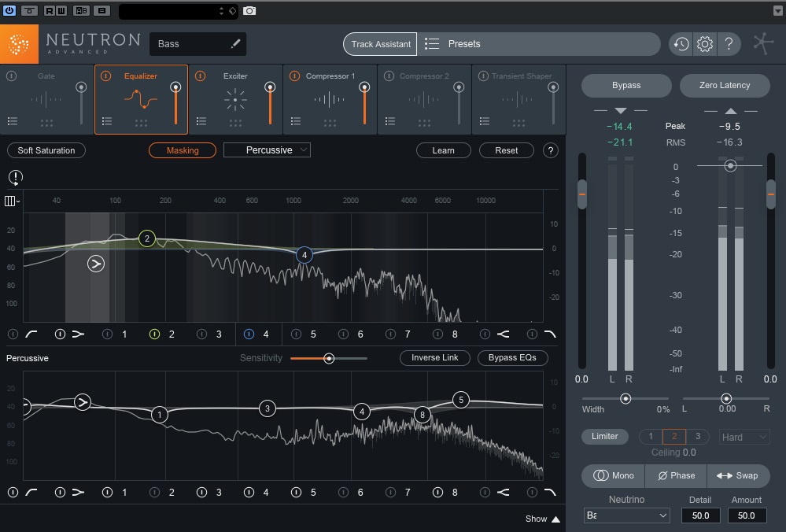
Task: Select limiter mode 1
Action: 651,436
